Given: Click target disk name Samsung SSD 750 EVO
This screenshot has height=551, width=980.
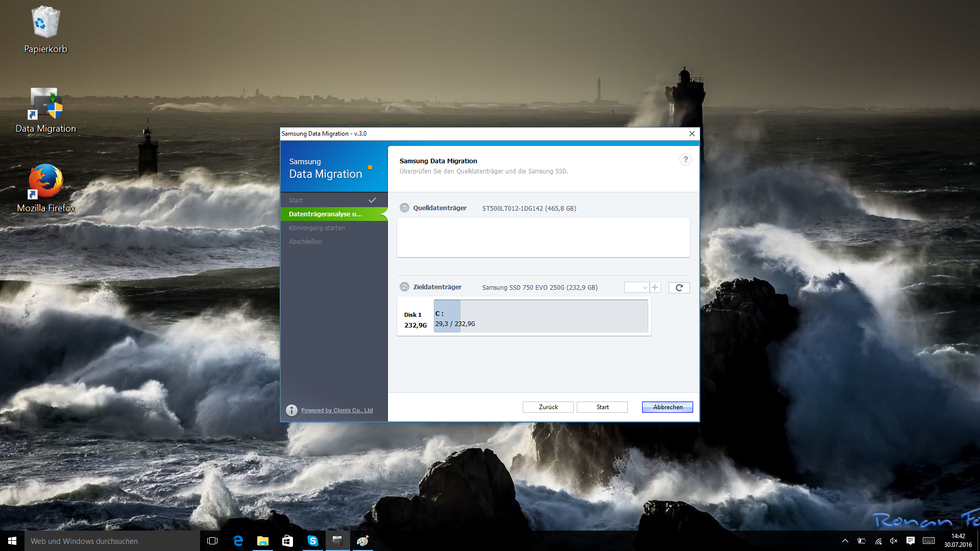Looking at the screenshot, I should click(540, 288).
